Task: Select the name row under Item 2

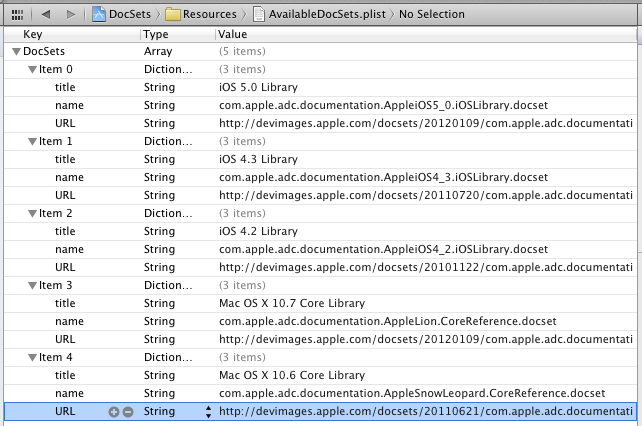Action: click(x=69, y=249)
